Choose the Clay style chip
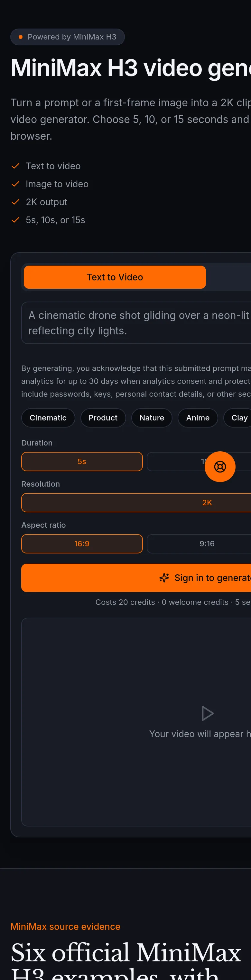This screenshot has height=980, width=251. point(238,418)
